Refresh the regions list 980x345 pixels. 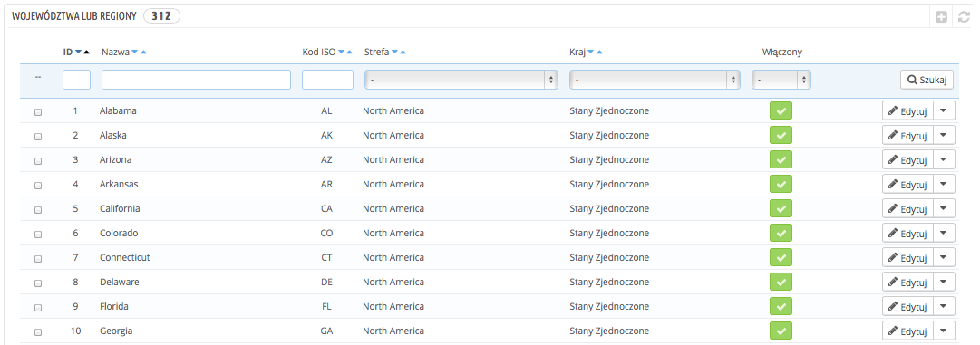coord(964,17)
